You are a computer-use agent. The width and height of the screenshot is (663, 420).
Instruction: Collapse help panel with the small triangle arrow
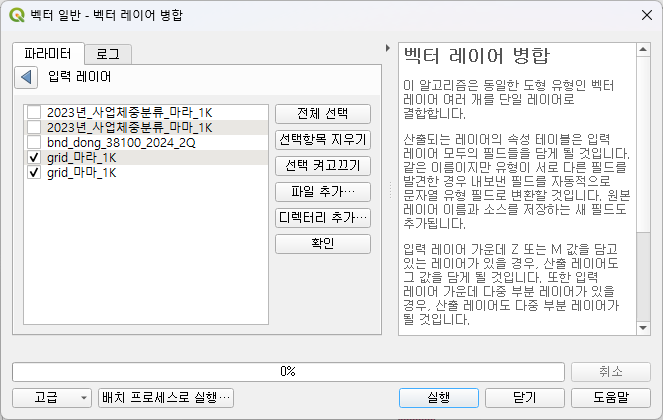[x=388, y=48]
